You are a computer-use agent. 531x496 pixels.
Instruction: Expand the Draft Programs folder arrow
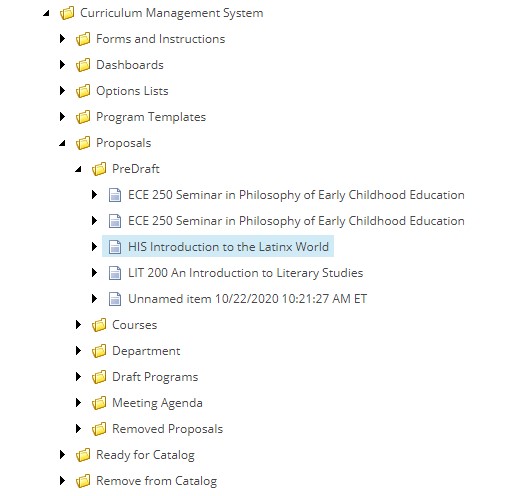tap(78, 376)
